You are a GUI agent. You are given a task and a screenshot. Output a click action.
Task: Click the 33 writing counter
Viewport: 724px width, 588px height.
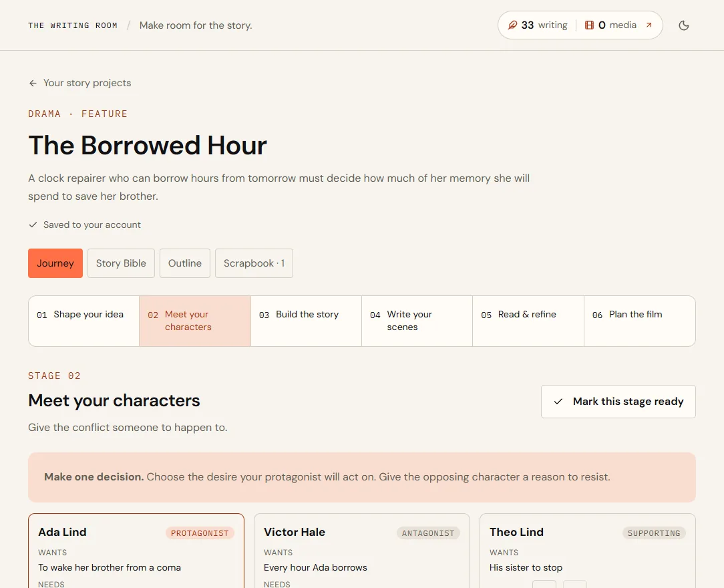pyautogui.click(x=538, y=25)
